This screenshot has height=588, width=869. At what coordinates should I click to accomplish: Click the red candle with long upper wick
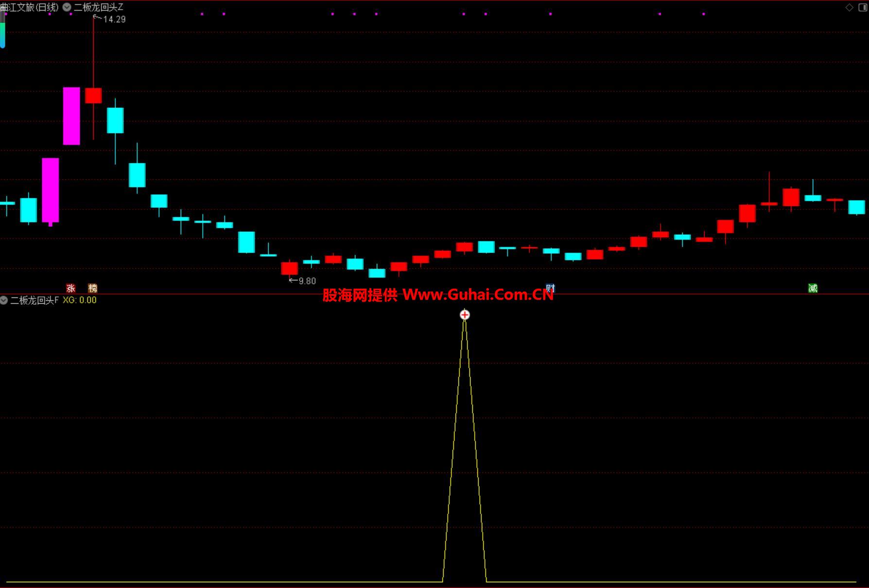point(93,95)
